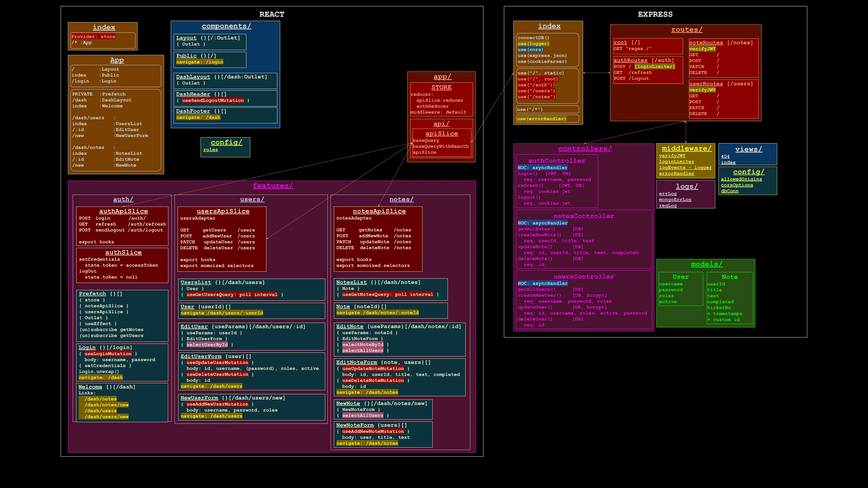Select the DashLayout component title
The width and height of the screenshot is (868, 488).
point(193,77)
